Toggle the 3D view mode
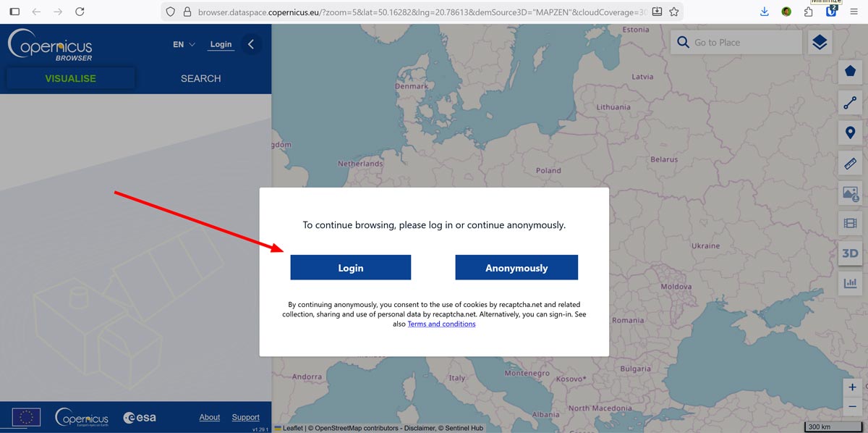 [850, 253]
